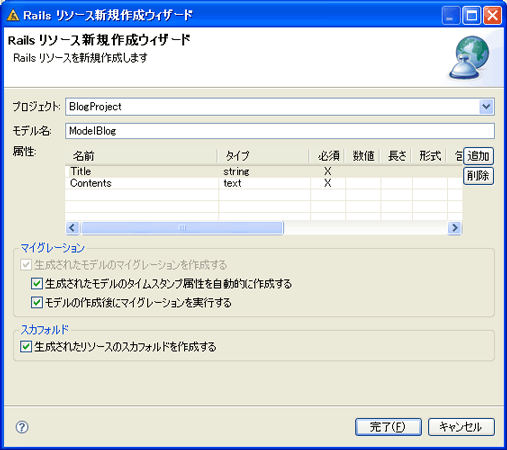Select the Contents attribute row name
Screen dimensions: 507x450
click(x=91, y=183)
